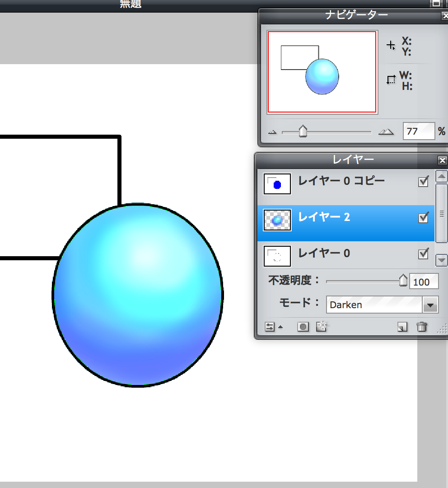Click the レイヤー 2 layer thumbnail
This screenshot has height=488, width=448.
coord(277,220)
